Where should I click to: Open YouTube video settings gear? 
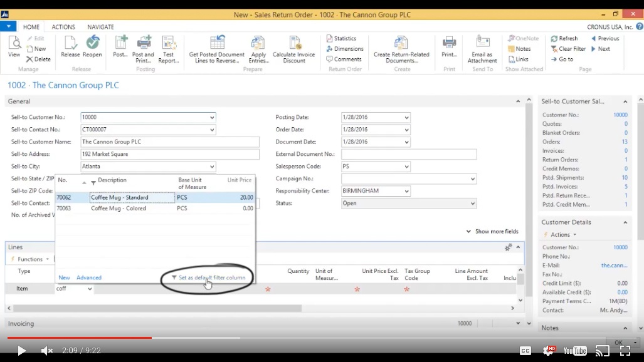point(549,351)
